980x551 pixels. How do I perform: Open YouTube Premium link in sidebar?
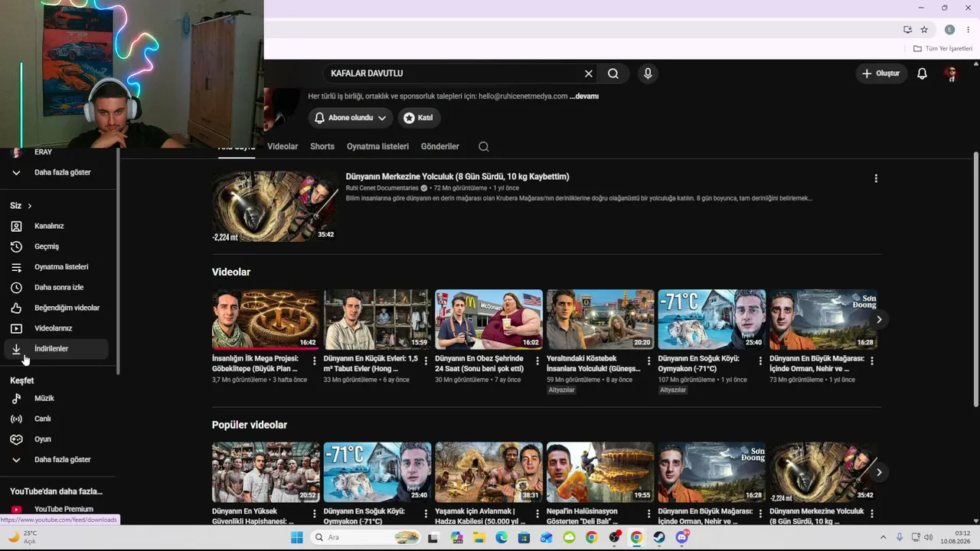click(55, 509)
